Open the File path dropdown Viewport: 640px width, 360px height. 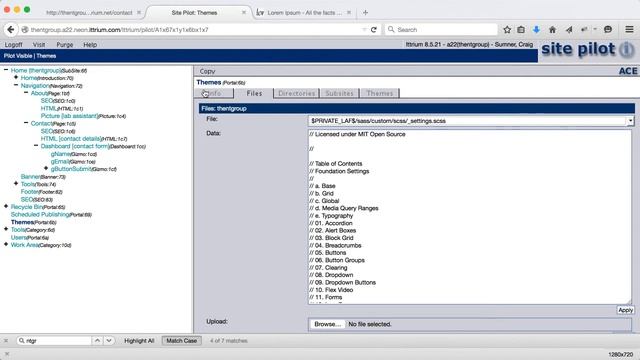click(631, 121)
